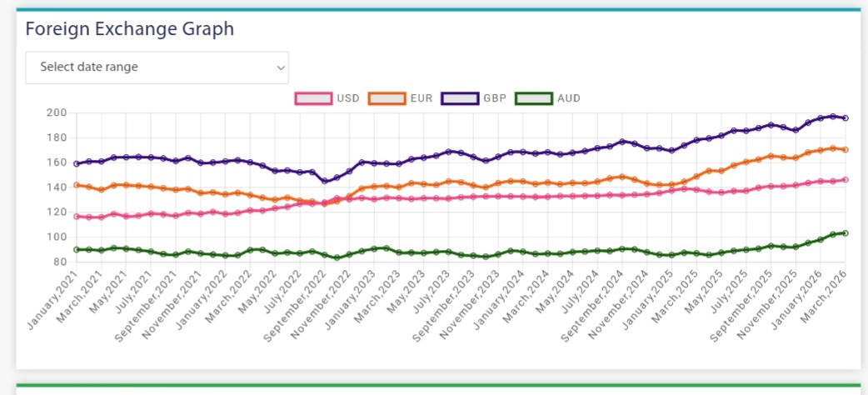Click the EUR data point for March,2026
The width and height of the screenshot is (868, 395).
tap(846, 150)
